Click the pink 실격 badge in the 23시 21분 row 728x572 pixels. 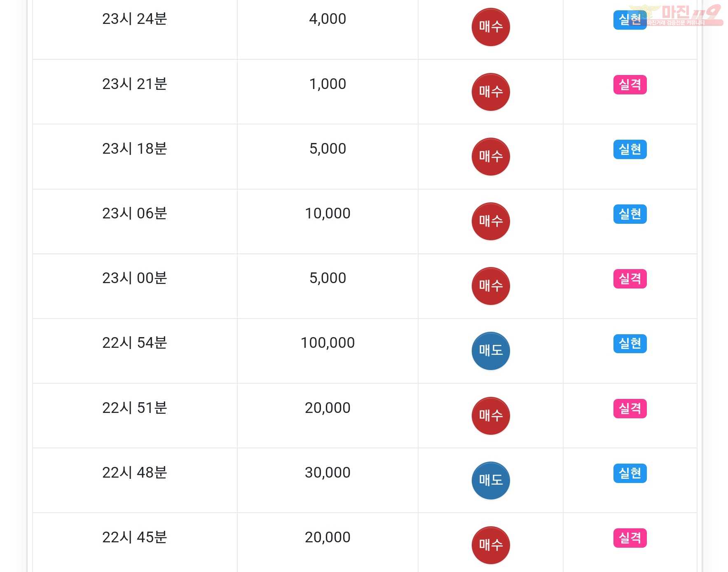click(x=630, y=85)
